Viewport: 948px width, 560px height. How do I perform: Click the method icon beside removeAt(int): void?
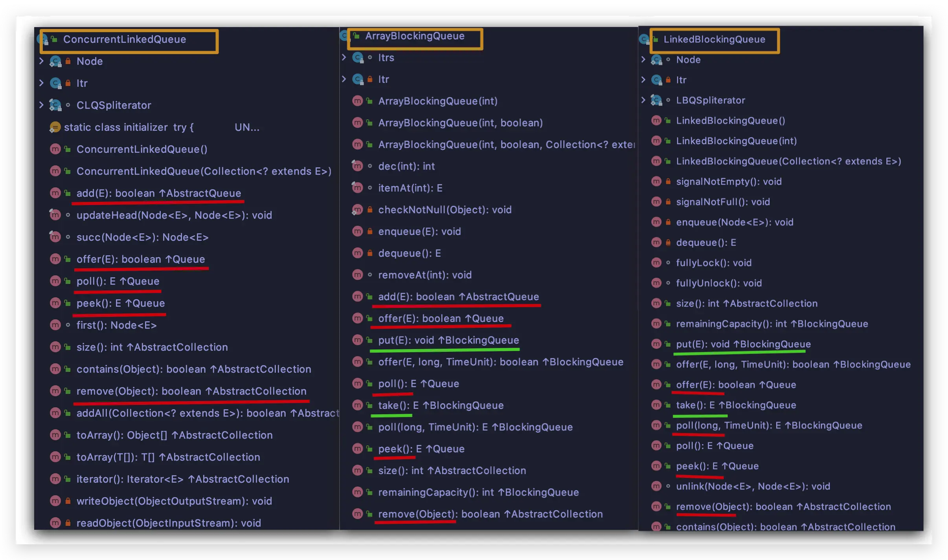[357, 275]
